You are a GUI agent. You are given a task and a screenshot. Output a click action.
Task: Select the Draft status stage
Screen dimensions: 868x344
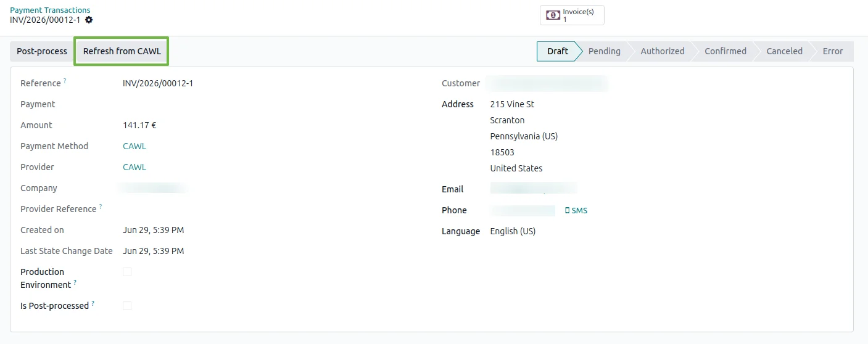(557, 51)
